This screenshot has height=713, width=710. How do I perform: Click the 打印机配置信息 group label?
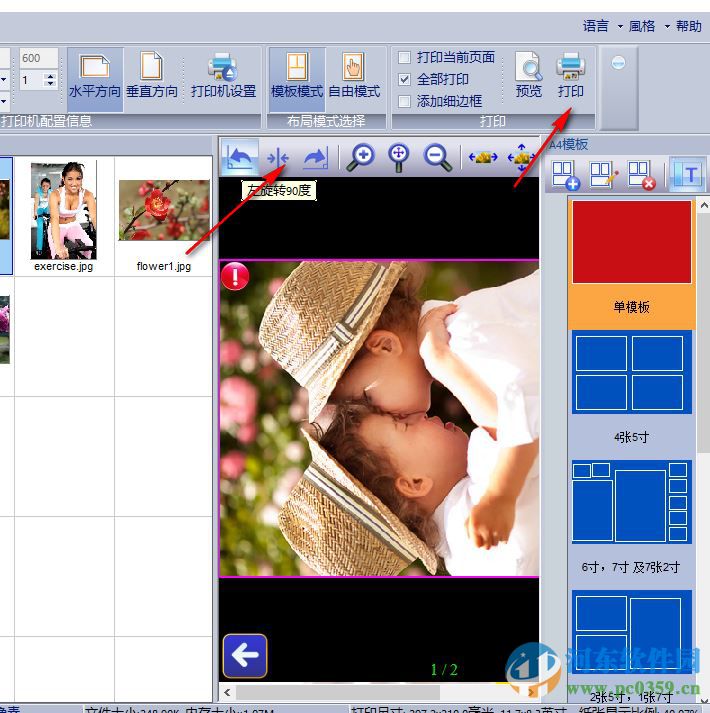click(x=46, y=121)
